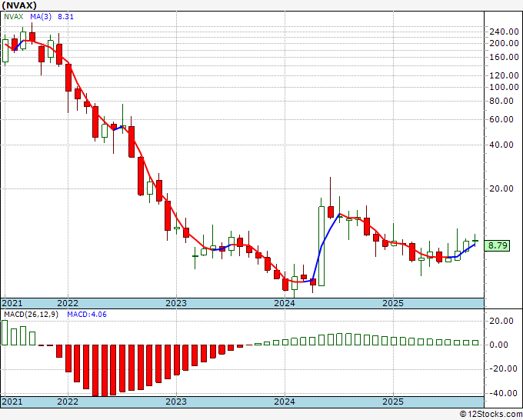Click the tall green candlestick in 2024

click(321, 246)
